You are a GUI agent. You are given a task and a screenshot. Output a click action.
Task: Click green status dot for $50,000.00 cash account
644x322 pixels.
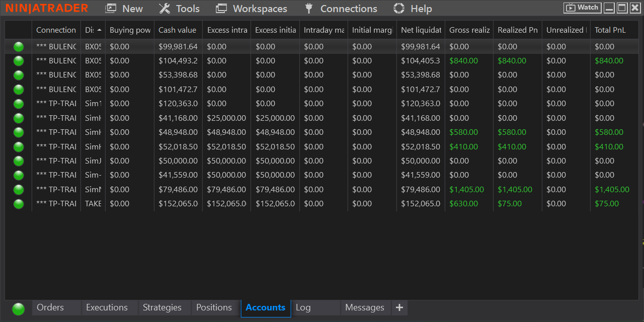[19, 161]
